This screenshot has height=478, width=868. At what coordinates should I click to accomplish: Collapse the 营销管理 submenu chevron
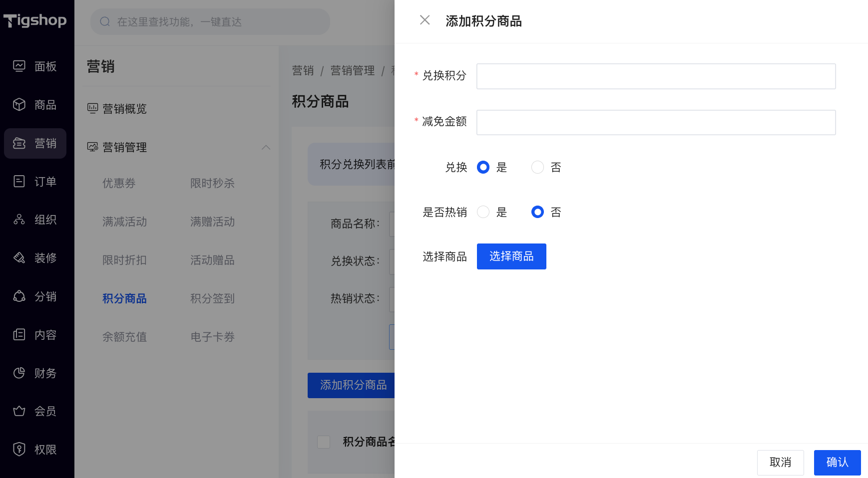click(266, 147)
